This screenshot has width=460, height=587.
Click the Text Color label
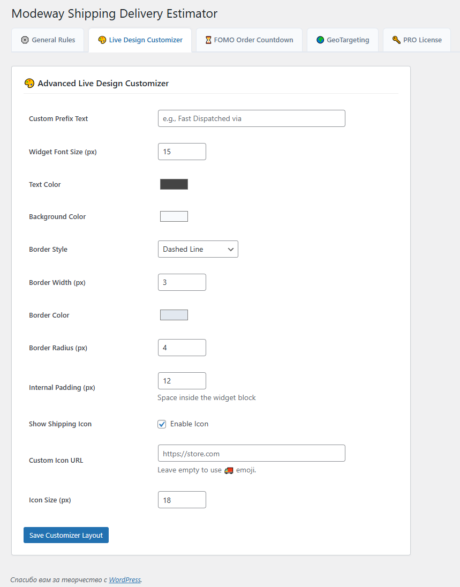click(45, 185)
